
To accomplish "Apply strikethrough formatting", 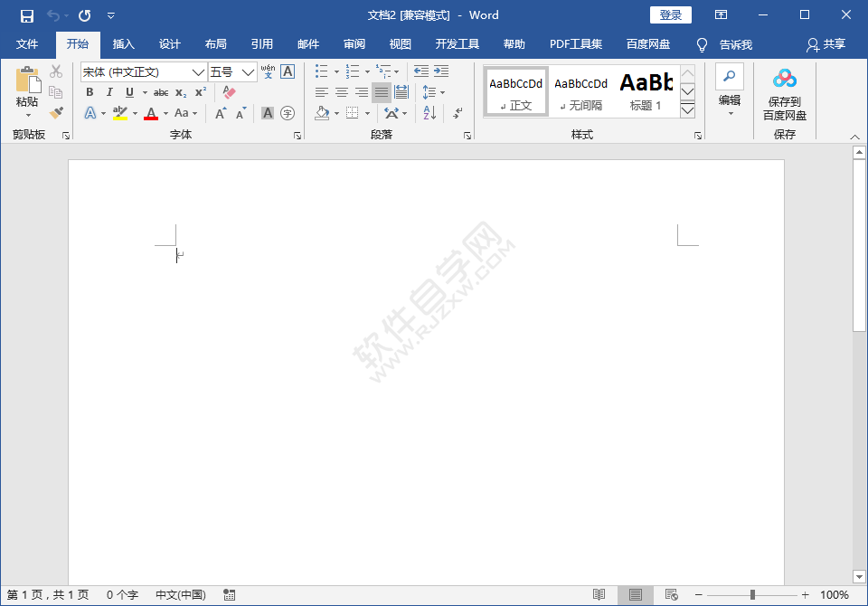I will click(x=162, y=92).
